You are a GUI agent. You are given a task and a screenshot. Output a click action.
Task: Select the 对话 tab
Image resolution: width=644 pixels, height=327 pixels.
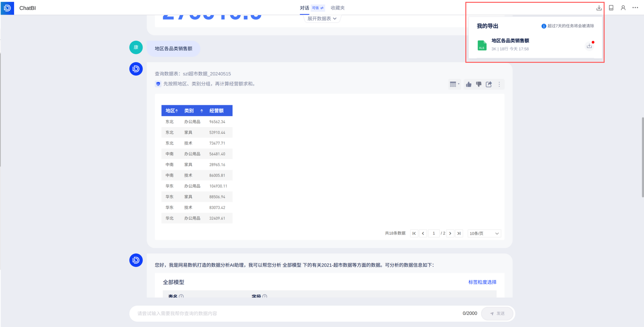click(x=304, y=8)
